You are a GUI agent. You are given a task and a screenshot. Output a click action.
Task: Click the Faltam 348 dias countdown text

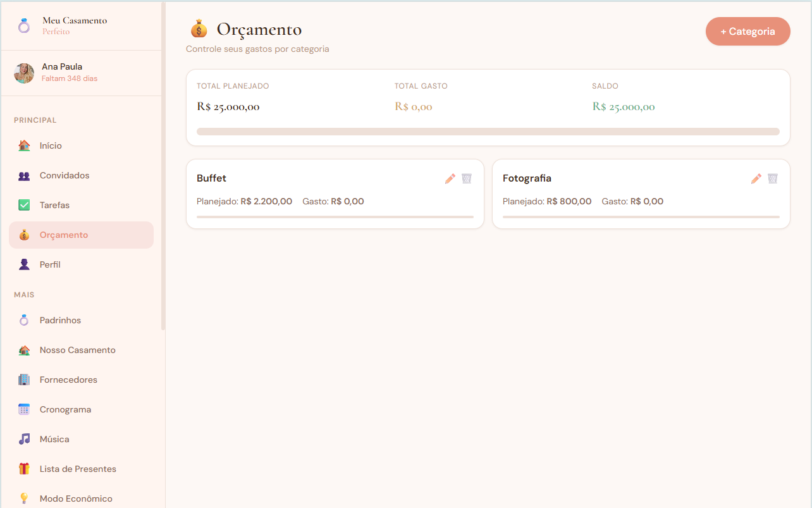[70, 78]
